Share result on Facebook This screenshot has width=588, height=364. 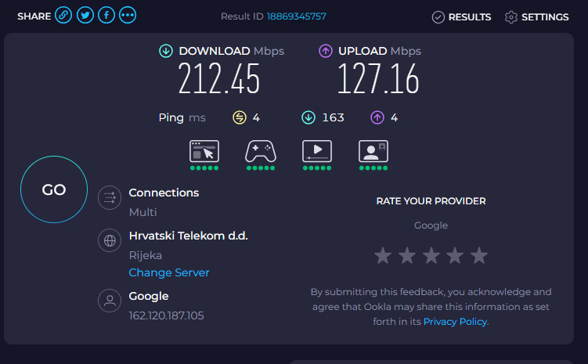click(106, 16)
